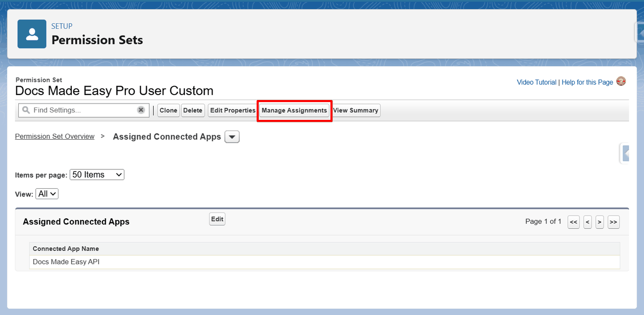Jump to the last page
The height and width of the screenshot is (315, 644).
tap(613, 222)
